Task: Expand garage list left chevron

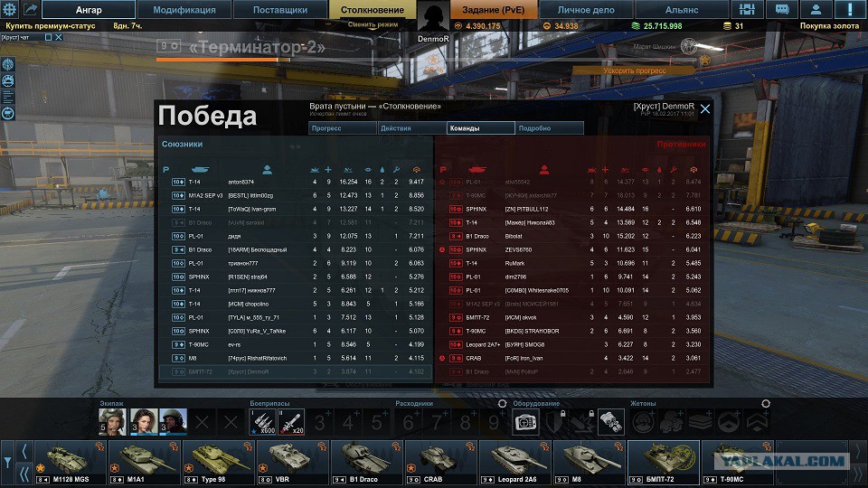Action: [24, 451]
